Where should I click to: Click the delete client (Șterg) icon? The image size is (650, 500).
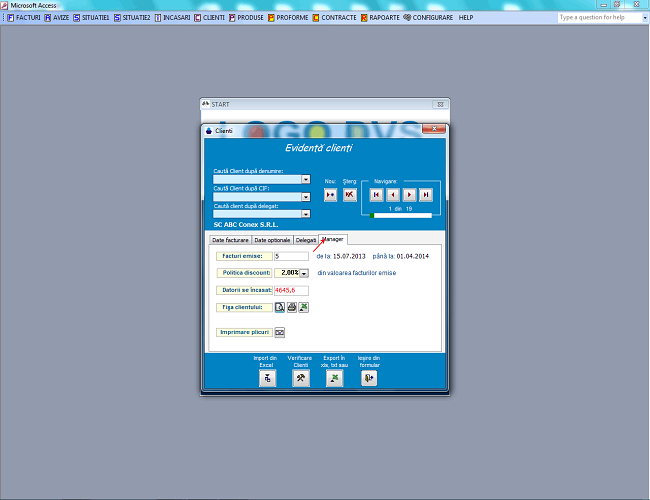350,195
